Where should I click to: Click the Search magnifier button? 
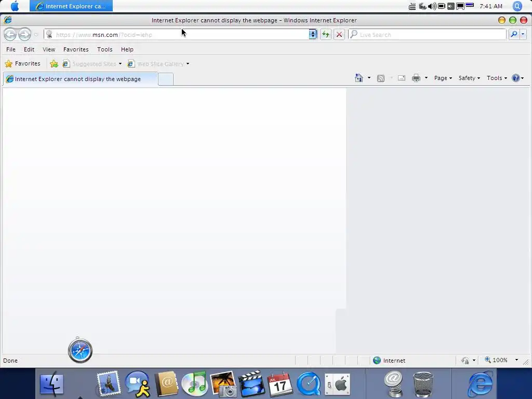click(x=514, y=34)
